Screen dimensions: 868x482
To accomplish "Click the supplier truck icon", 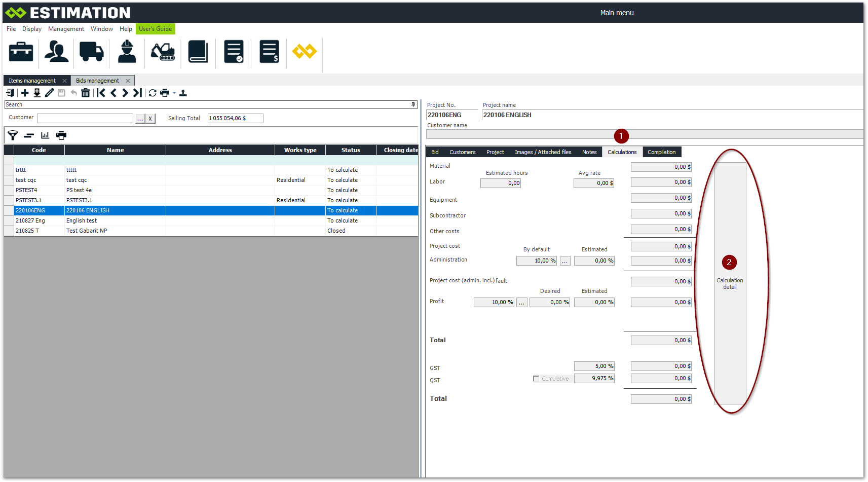I will 91,52.
